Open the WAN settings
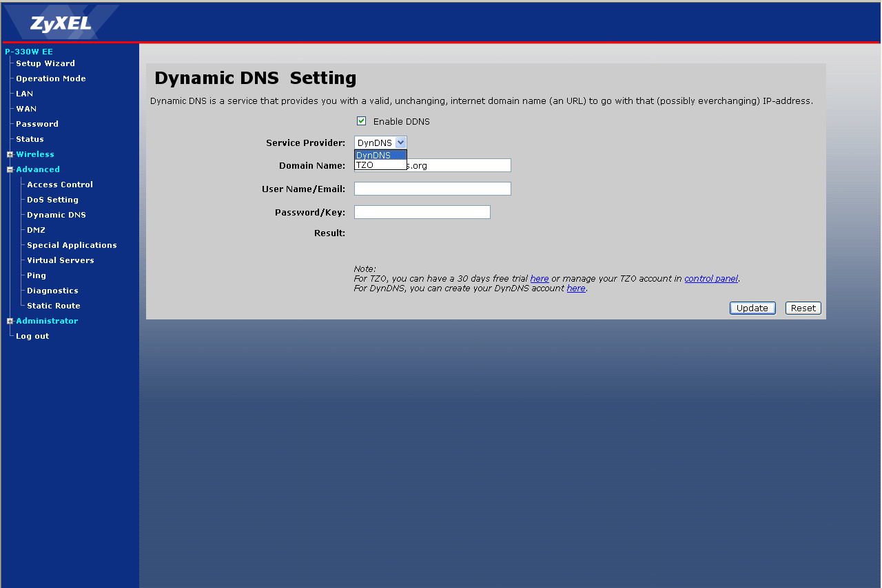Screen dimensions: 882x588 coord(26,109)
